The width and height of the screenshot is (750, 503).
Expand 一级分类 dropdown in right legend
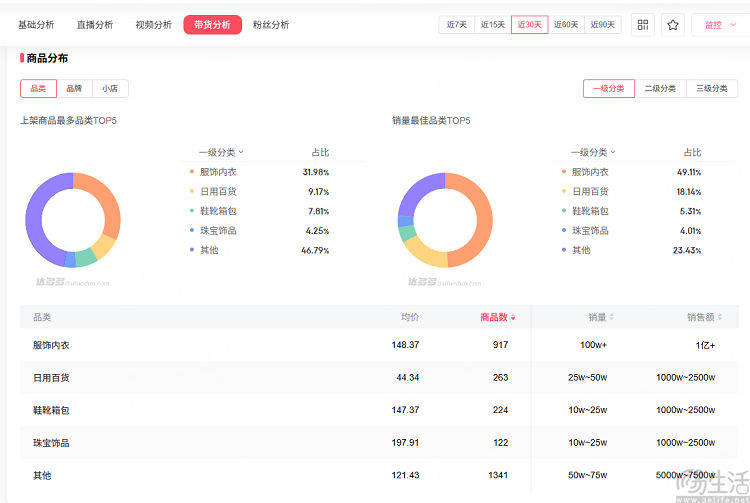[x=594, y=153]
